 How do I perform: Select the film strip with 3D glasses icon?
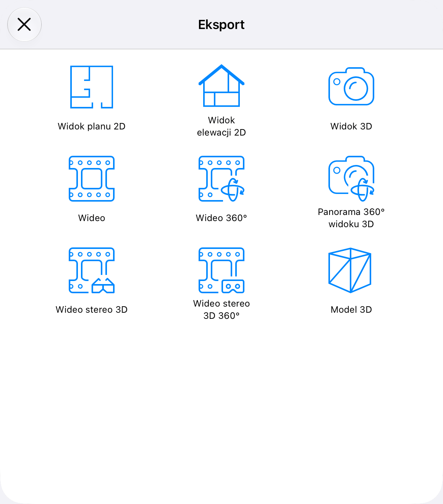tap(92, 270)
